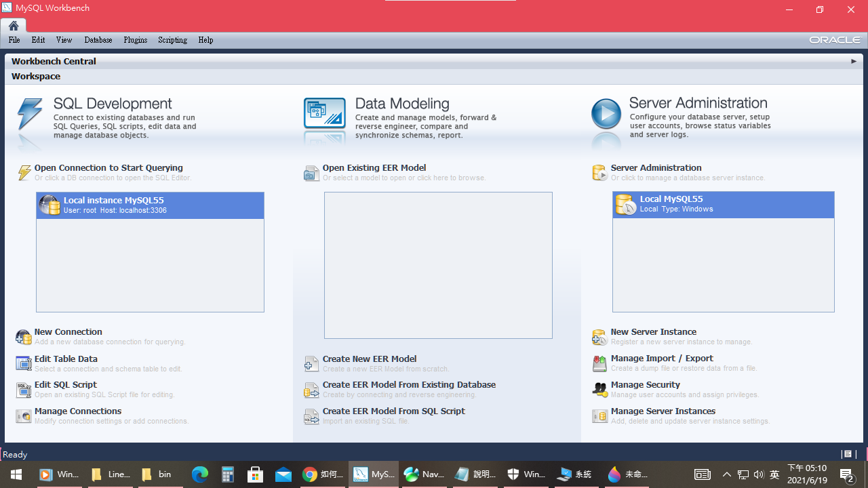
Task: Click the Open Existing EER Model icon
Action: coord(311,173)
